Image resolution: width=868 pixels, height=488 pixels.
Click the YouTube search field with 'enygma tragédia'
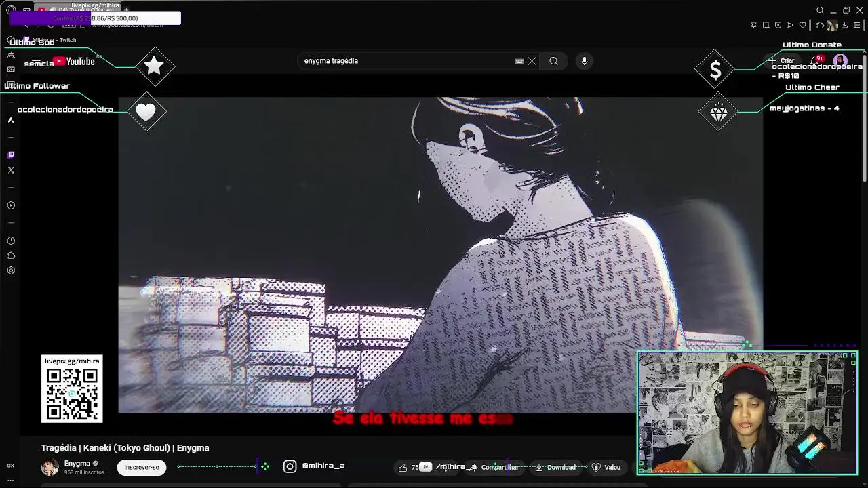[x=407, y=61]
